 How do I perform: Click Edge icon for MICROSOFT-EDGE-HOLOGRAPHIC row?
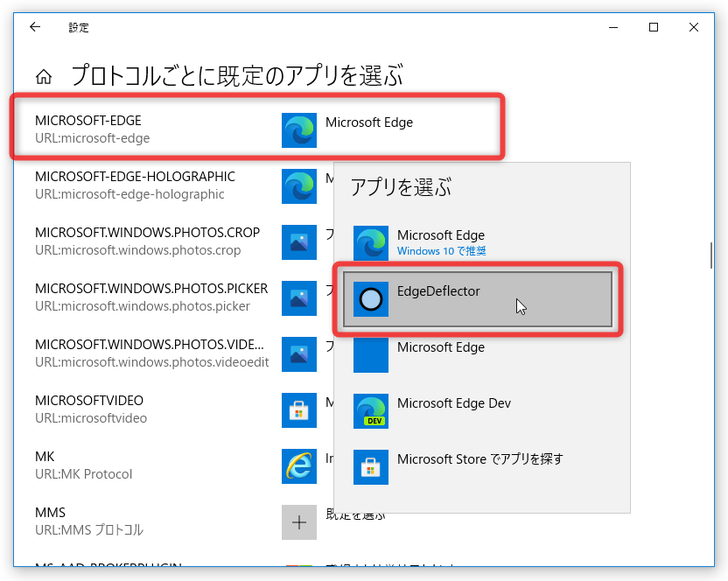[299, 186]
